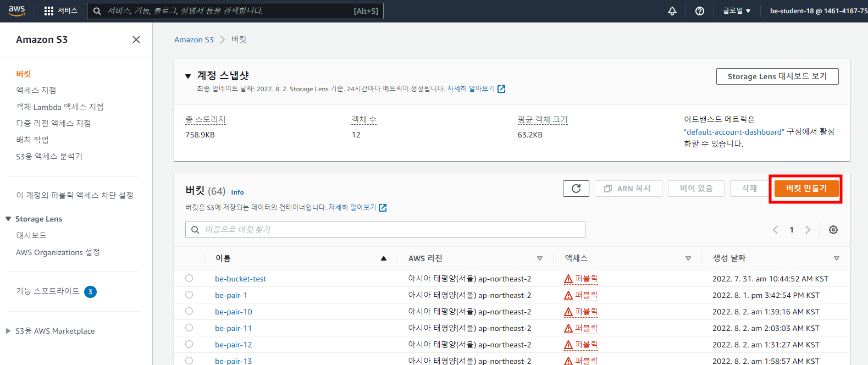Collapse the 계정 스냅샷 section

(x=188, y=76)
